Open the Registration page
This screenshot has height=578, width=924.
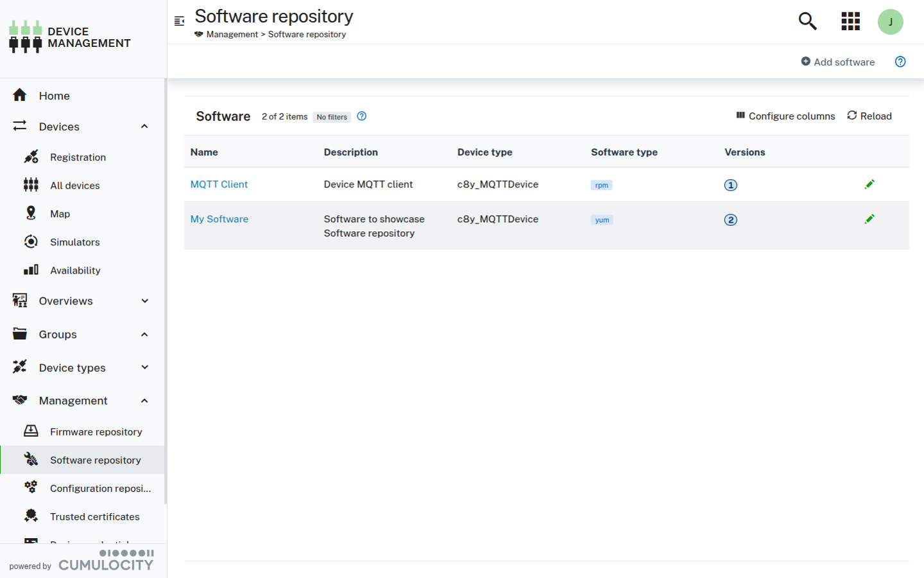pos(78,157)
